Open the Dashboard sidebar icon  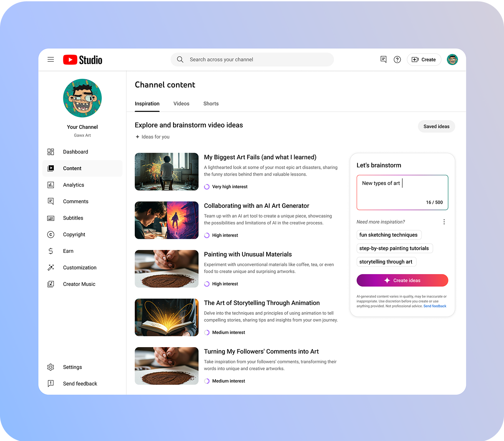tap(51, 152)
